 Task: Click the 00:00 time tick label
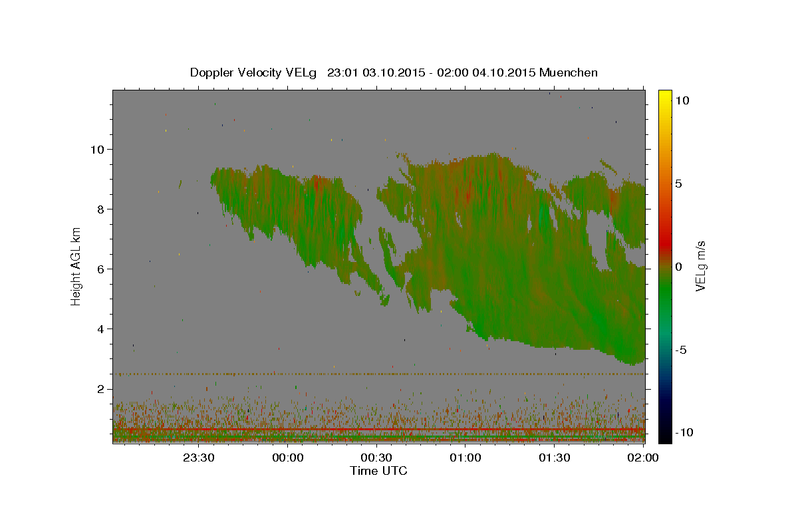[288, 458]
